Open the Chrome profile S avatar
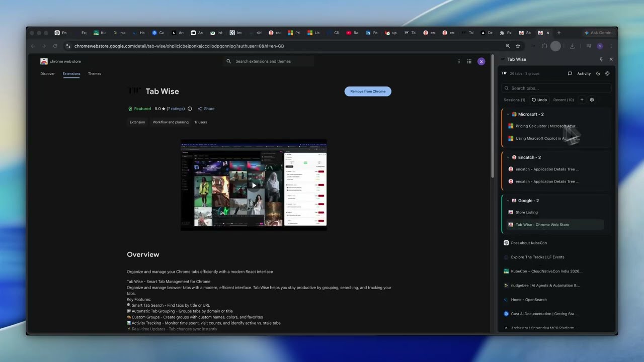This screenshot has height=362, width=644. pos(600,46)
